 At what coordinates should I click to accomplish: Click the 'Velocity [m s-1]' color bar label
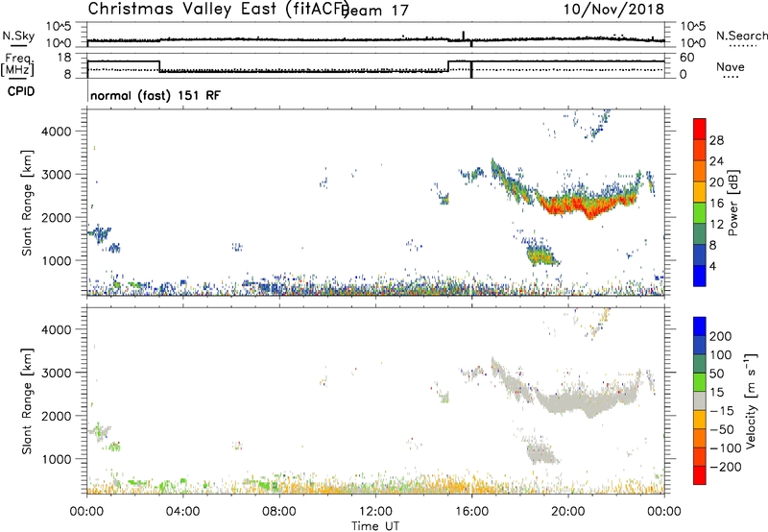point(751,400)
